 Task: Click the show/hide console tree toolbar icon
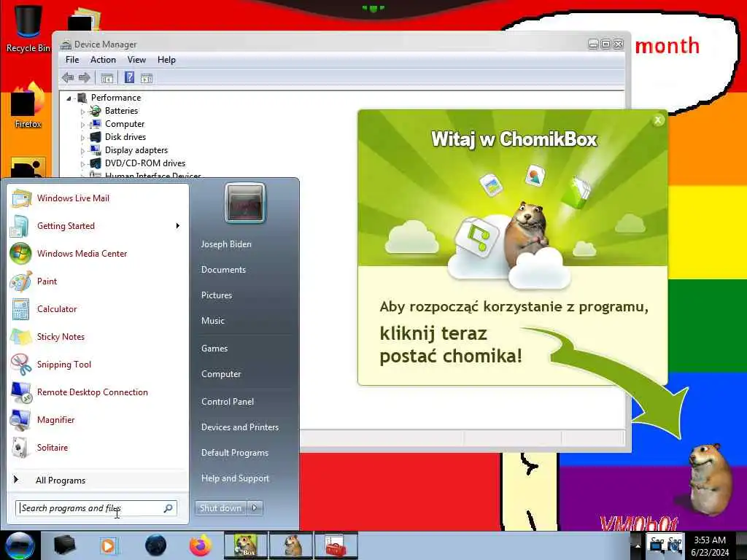pos(107,78)
